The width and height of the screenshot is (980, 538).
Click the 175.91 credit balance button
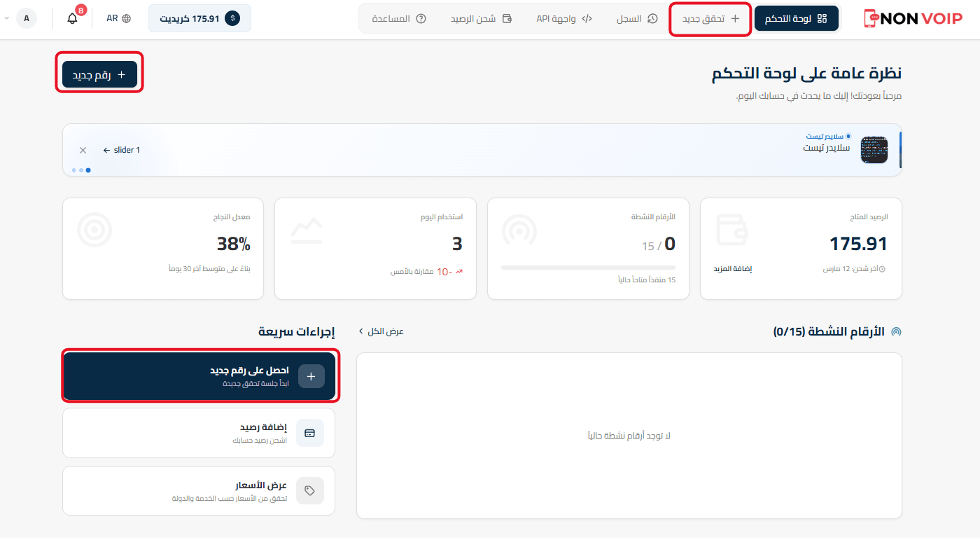[x=199, y=18]
